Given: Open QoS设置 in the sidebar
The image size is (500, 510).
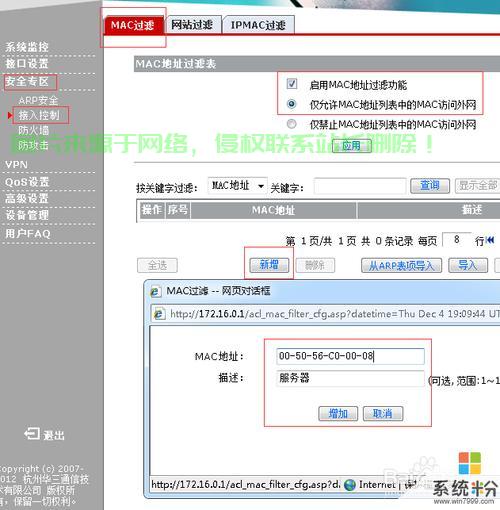Looking at the screenshot, I should (27, 182).
